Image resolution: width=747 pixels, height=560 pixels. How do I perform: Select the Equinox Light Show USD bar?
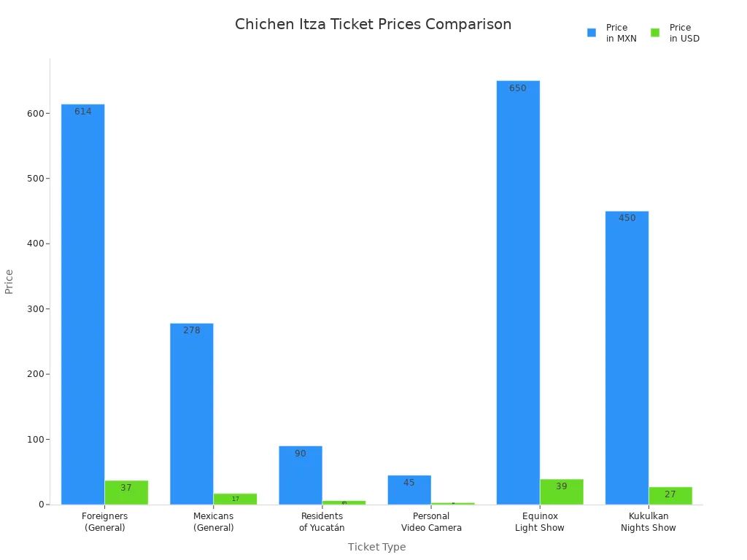pos(562,492)
